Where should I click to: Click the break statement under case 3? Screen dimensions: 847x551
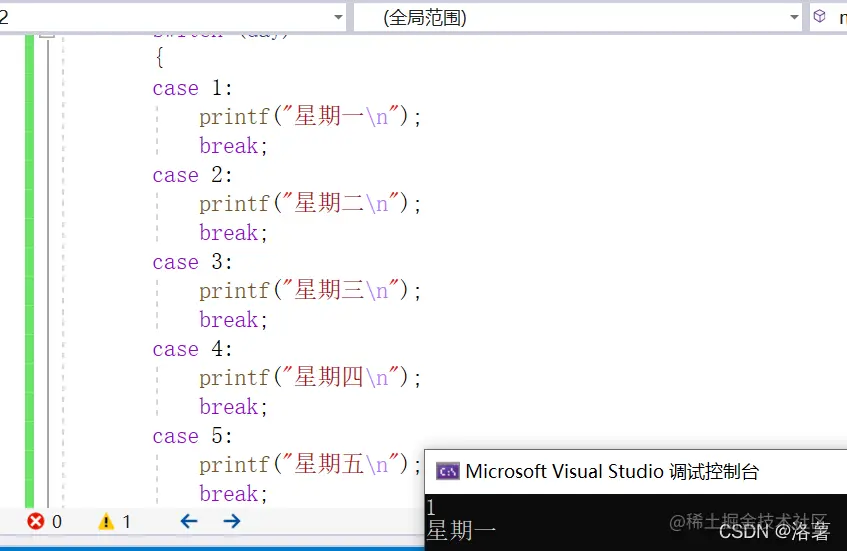(233, 320)
